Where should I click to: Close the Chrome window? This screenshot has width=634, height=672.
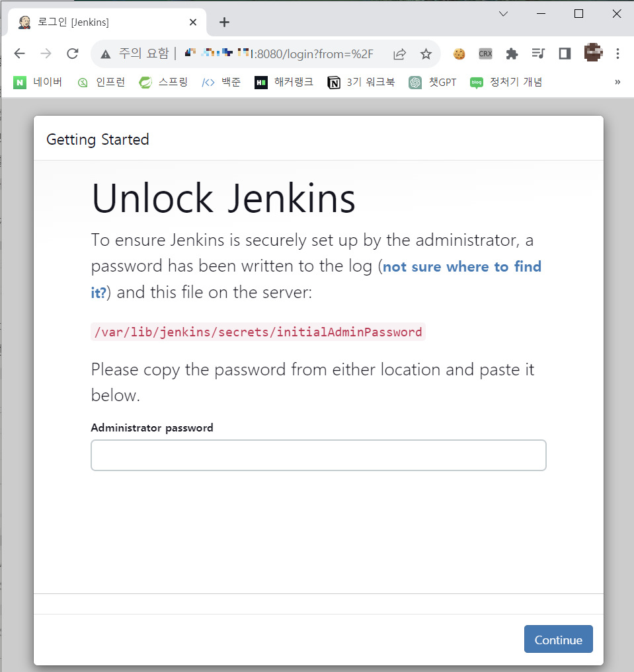pyautogui.click(x=616, y=14)
